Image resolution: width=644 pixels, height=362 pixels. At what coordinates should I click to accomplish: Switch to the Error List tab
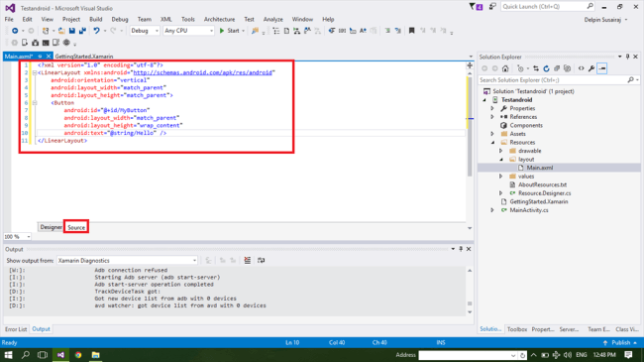click(16, 329)
